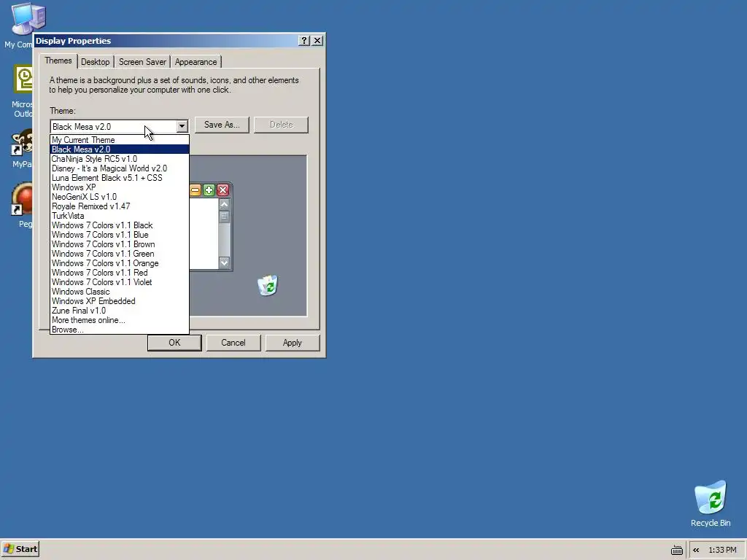Screen dimensions: 747x560
Task: Select Royale Remixed v1.47 theme
Action: coord(120,206)
